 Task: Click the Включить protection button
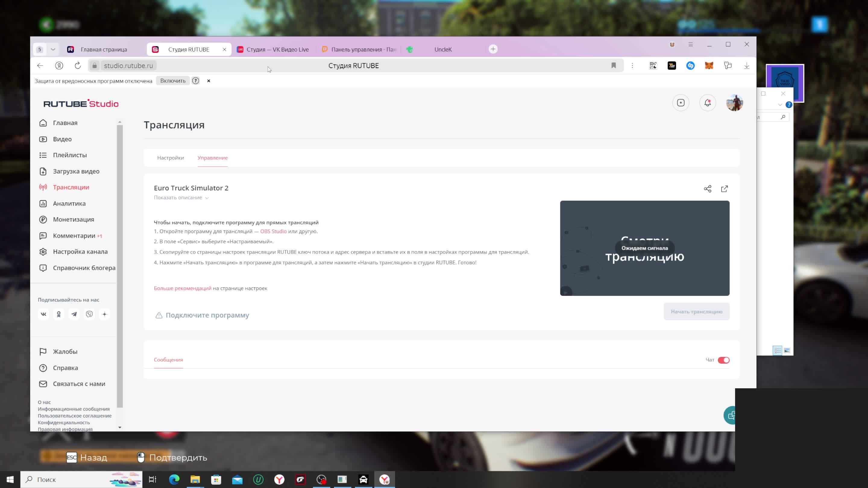click(173, 81)
